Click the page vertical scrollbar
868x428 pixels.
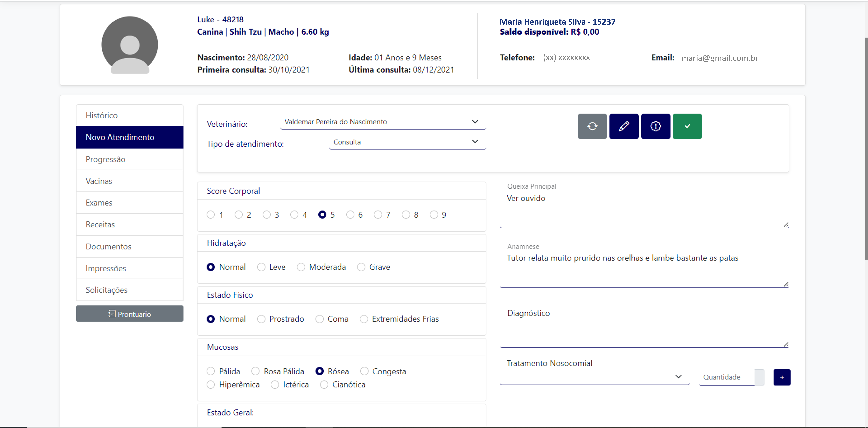tap(866, 148)
